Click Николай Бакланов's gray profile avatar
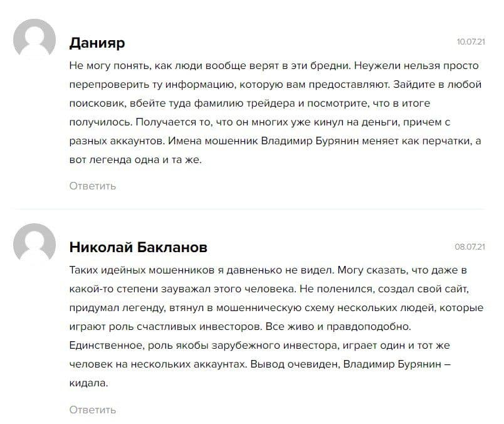Viewport: 504px width, 424px height. coord(34,245)
